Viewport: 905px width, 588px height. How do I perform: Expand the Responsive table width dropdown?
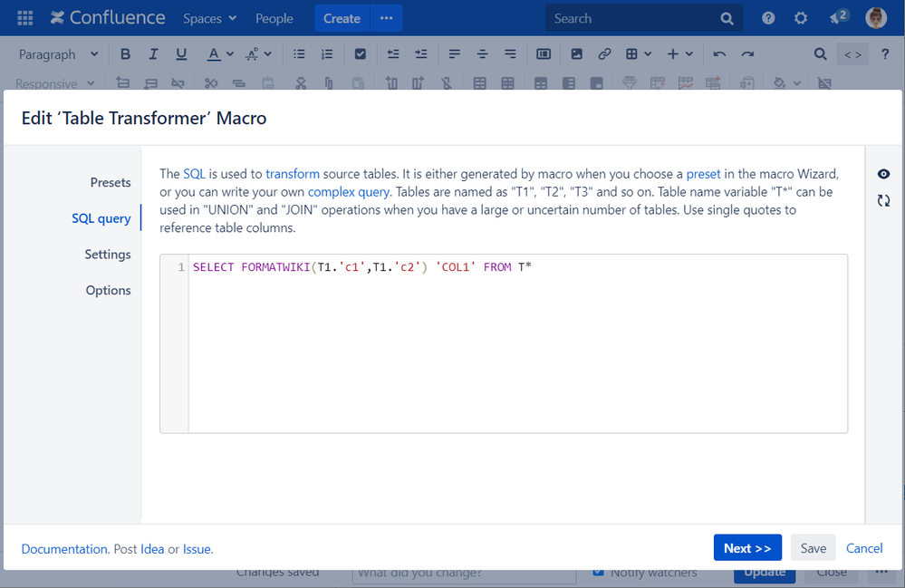pos(55,83)
